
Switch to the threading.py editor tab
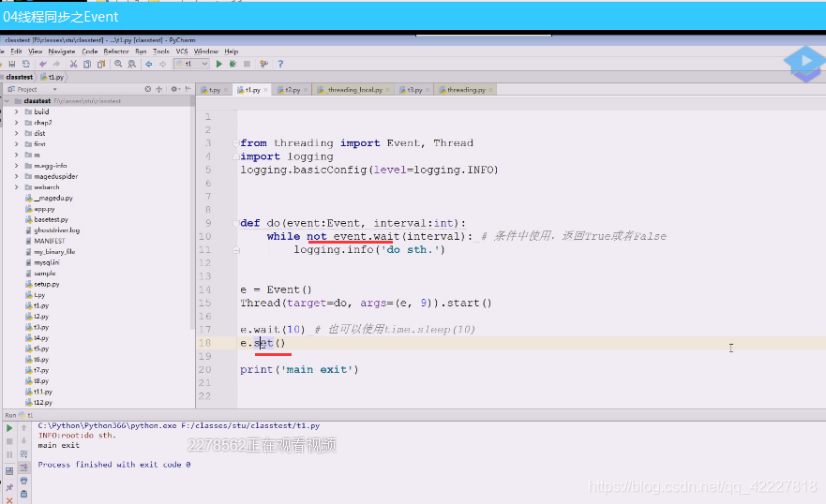(x=466, y=90)
